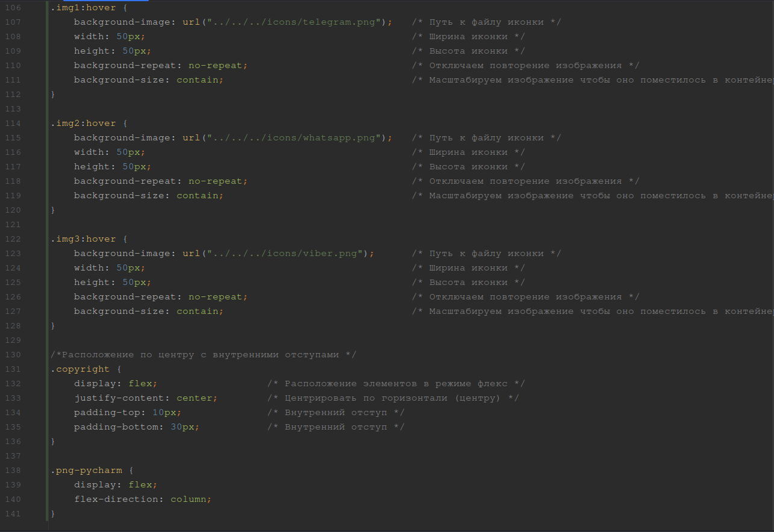The image size is (774, 532).
Task: Click the justify-content property name
Action: [122, 398]
